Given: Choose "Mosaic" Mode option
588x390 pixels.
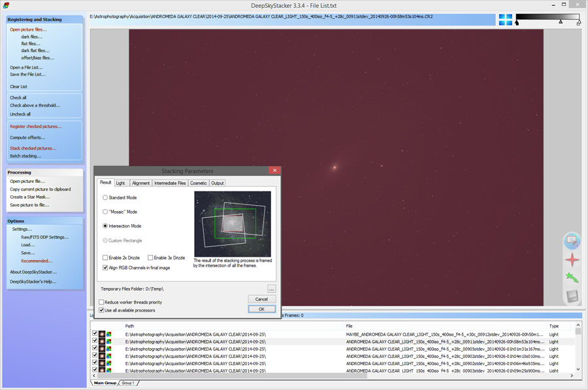Looking at the screenshot, I should pos(105,212).
